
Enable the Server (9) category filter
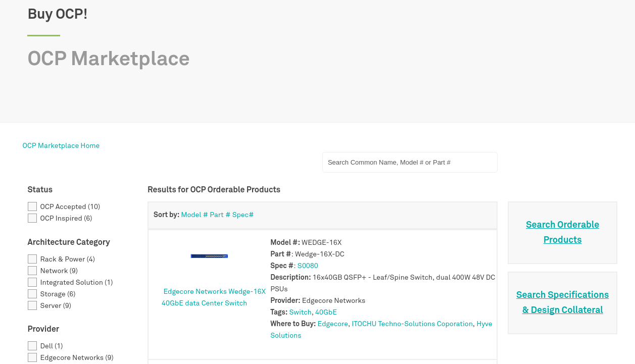coord(32,305)
